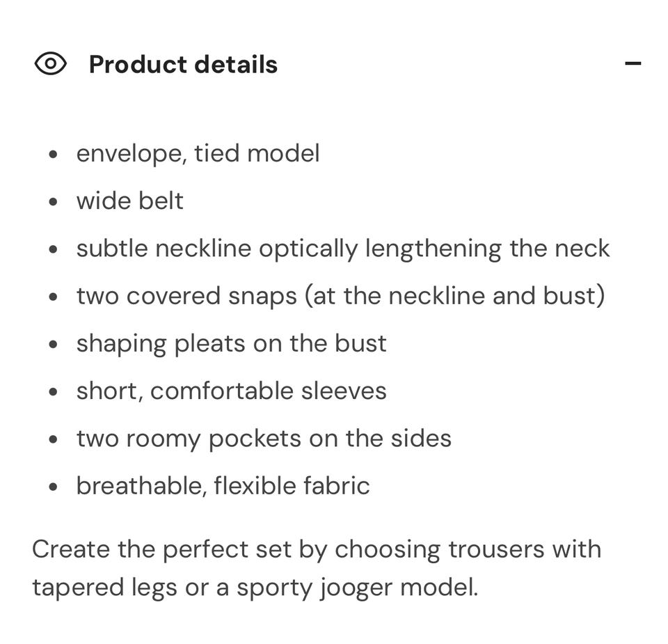Click the bullet before 'short, comfortable sleeves'
668x644 pixels.
coord(54,391)
